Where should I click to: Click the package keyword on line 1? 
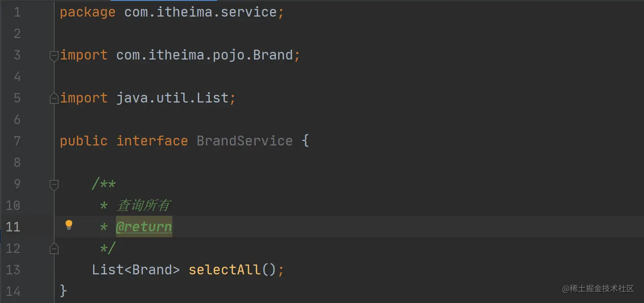tap(87, 12)
